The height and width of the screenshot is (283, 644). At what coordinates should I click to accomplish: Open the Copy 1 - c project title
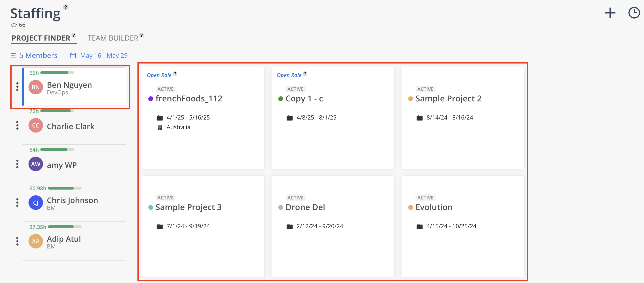tap(304, 99)
